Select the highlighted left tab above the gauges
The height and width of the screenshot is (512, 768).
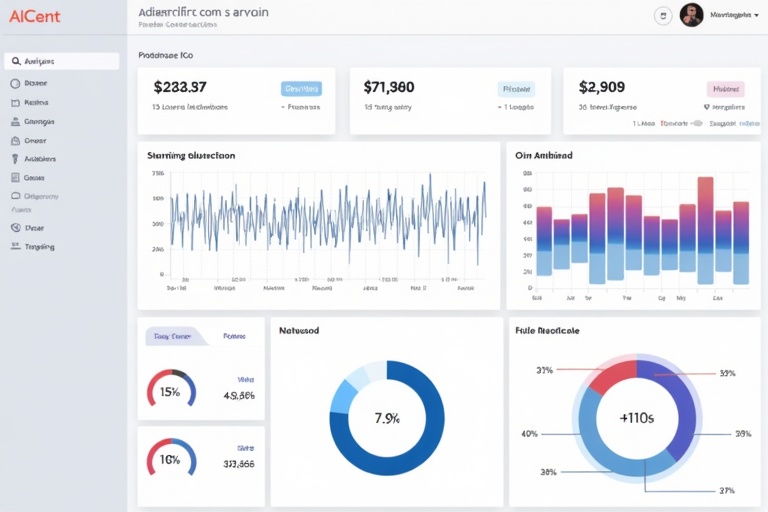pos(174,337)
